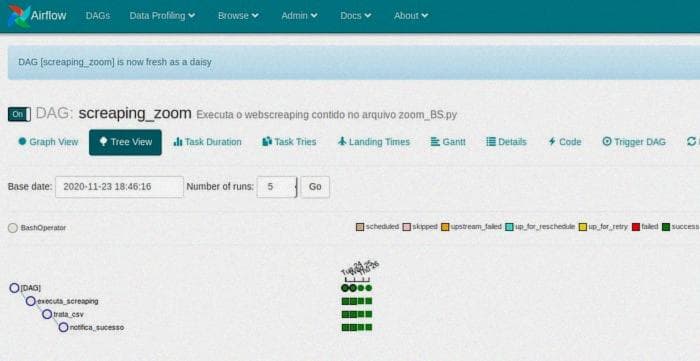Open the Gantt chart view
This screenshot has height=361, width=700.
tap(448, 142)
